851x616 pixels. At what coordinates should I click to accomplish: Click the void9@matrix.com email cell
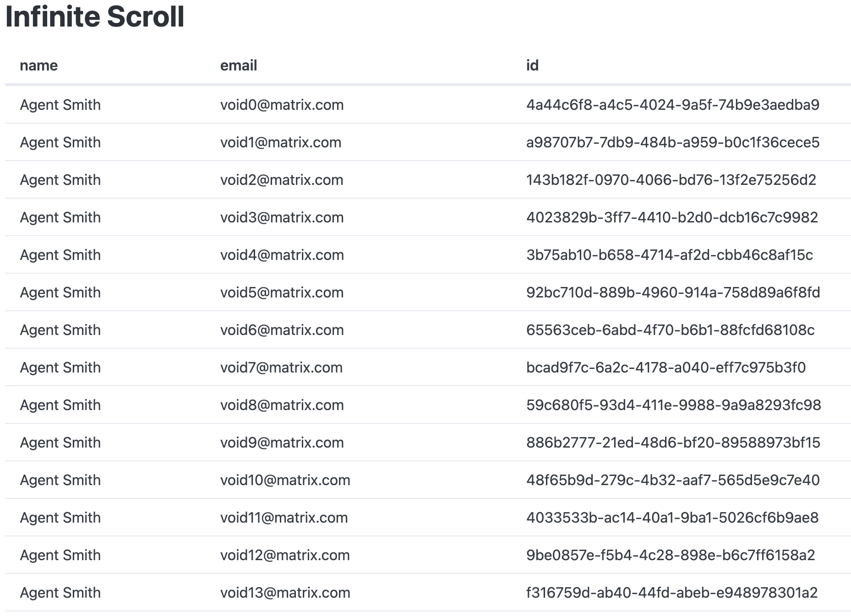coord(282,443)
